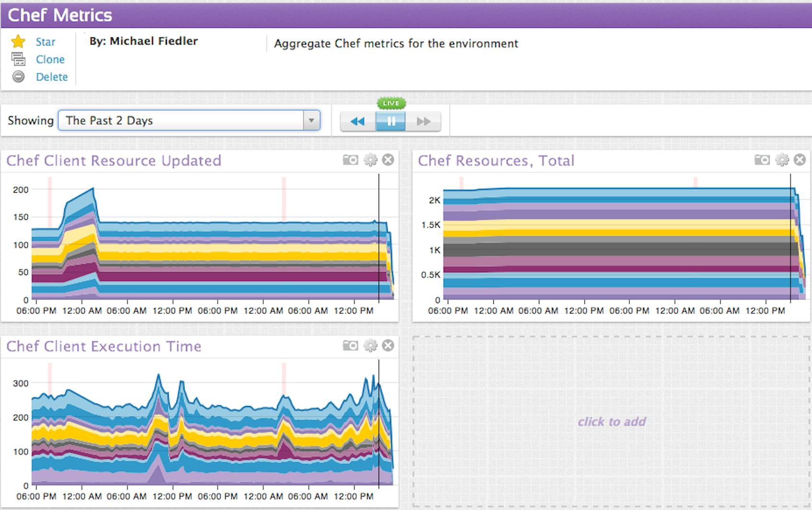Image resolution: width=812 pixels, height=510 pixels.
Task: Close the Chef Client Resource Updated chart
Action: [x=388, y=160]
